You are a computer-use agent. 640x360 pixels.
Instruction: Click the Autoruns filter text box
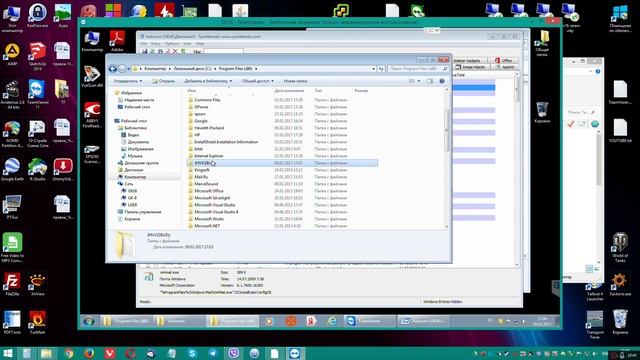tap(223, 51)
